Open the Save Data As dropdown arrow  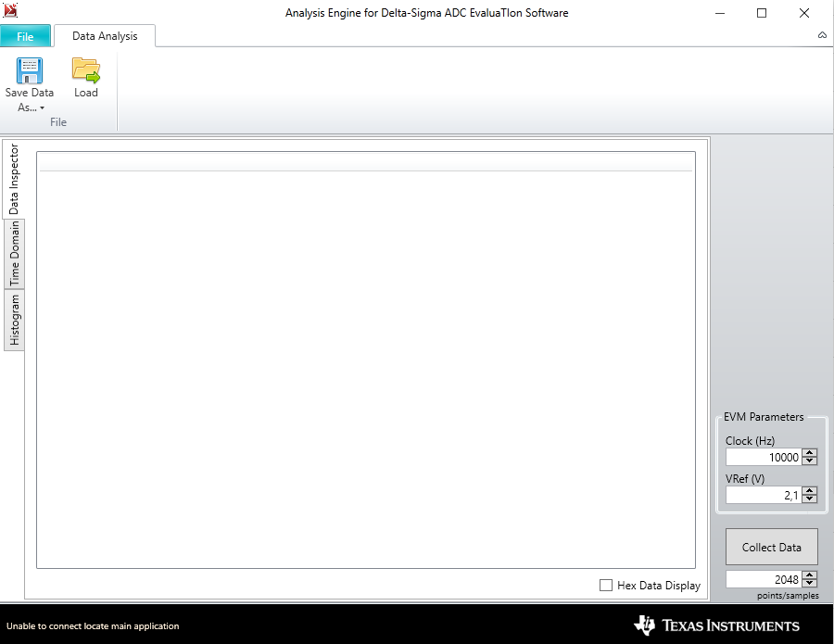tap(42, 108)
